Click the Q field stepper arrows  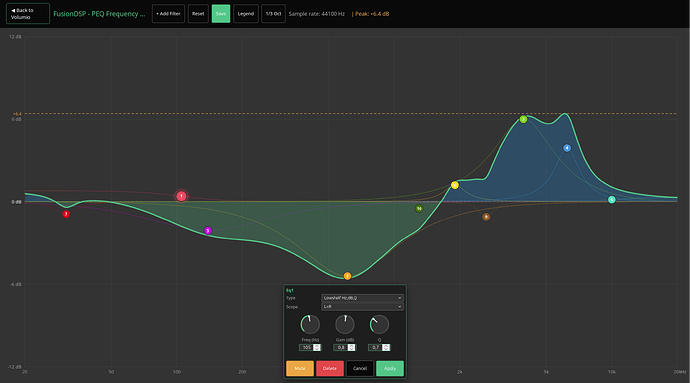coord(386,347)
